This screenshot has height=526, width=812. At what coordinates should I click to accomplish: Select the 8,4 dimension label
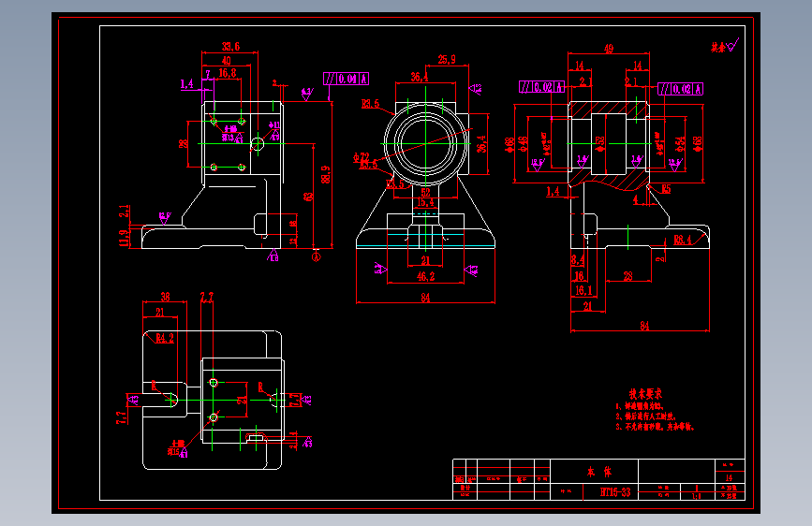(578, 259)
